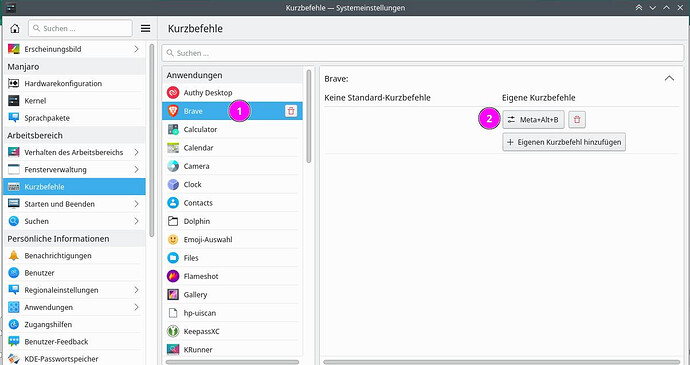The image size is (690, 365).
Task: Open the KDE-Passwortspeicher settings page
Action: coord(74,359)
